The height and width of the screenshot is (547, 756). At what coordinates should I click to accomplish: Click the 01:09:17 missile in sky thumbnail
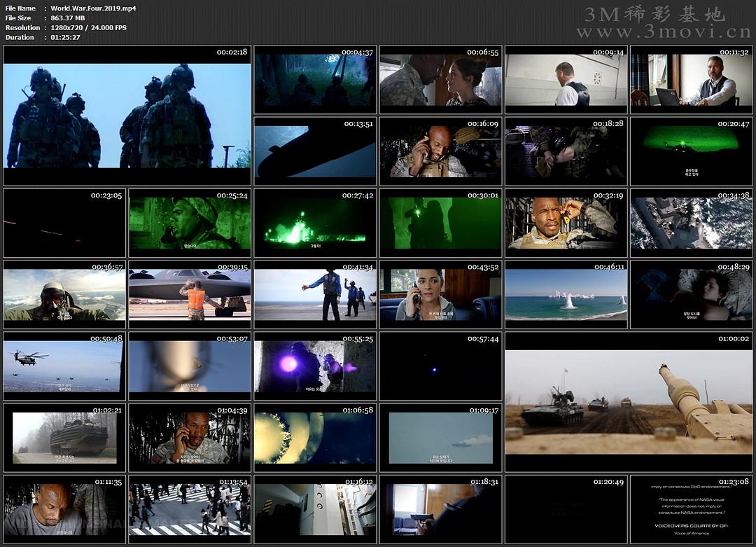[x=440, y=438]
